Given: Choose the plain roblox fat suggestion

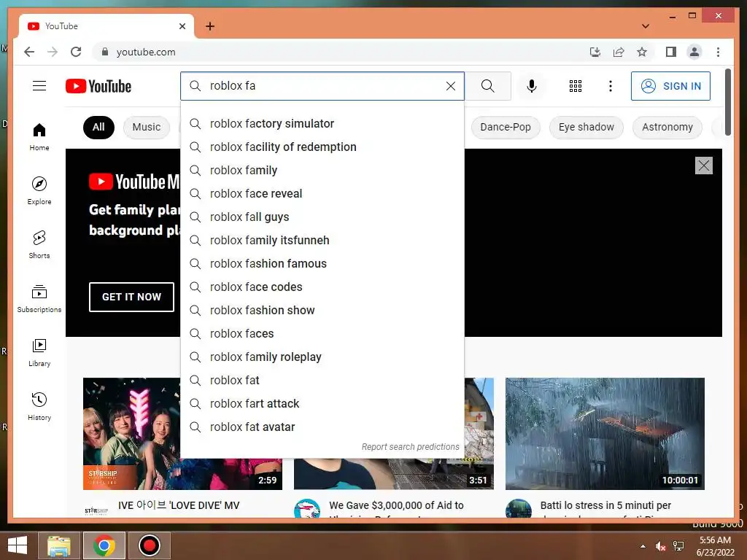Looking at the screenshot, I should (x=322, y=381).
